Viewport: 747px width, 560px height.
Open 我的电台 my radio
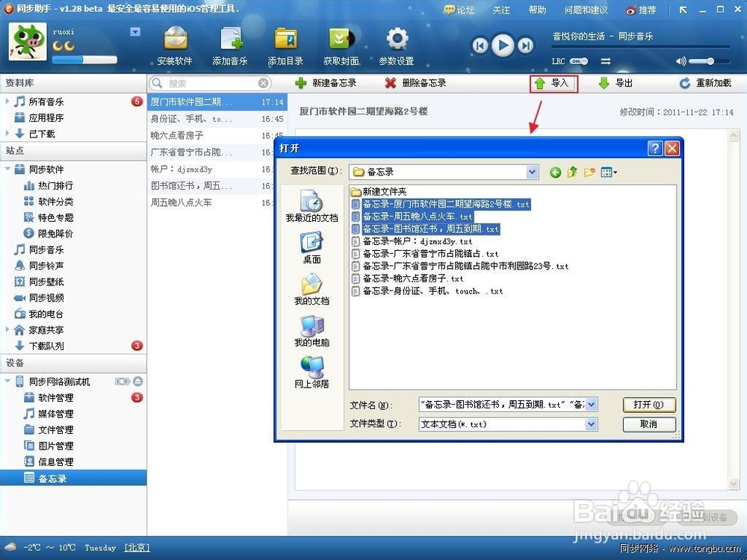46,314
